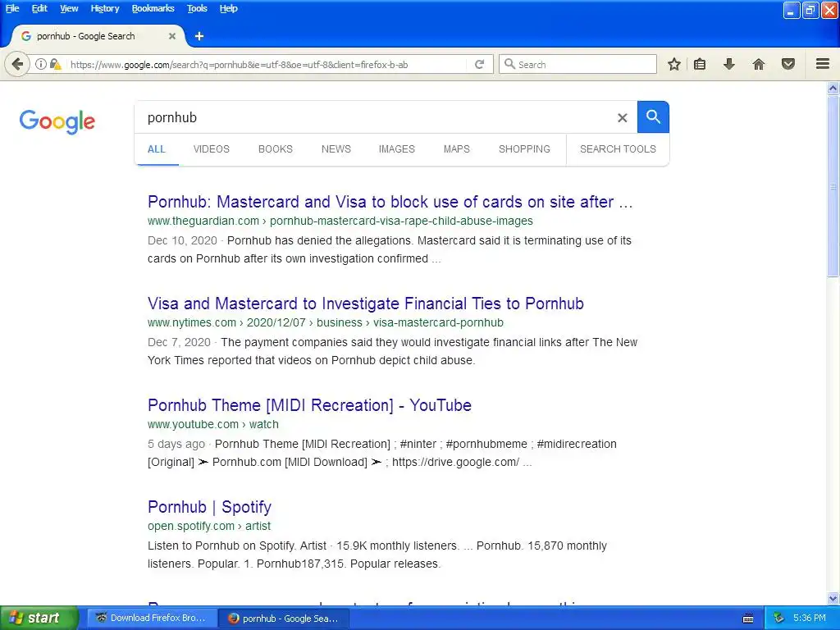Select pornhub - Google Sea... taskbar item

point(284,619)
